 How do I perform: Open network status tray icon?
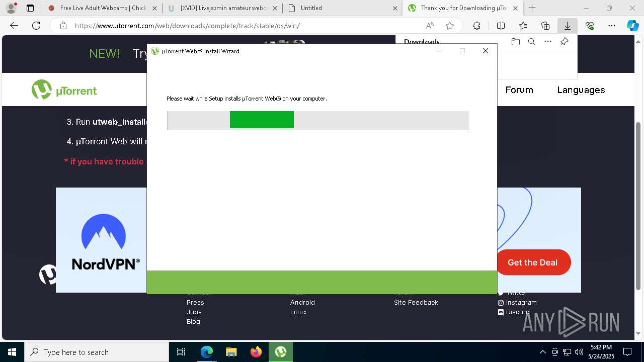click(x=567, y=352)
